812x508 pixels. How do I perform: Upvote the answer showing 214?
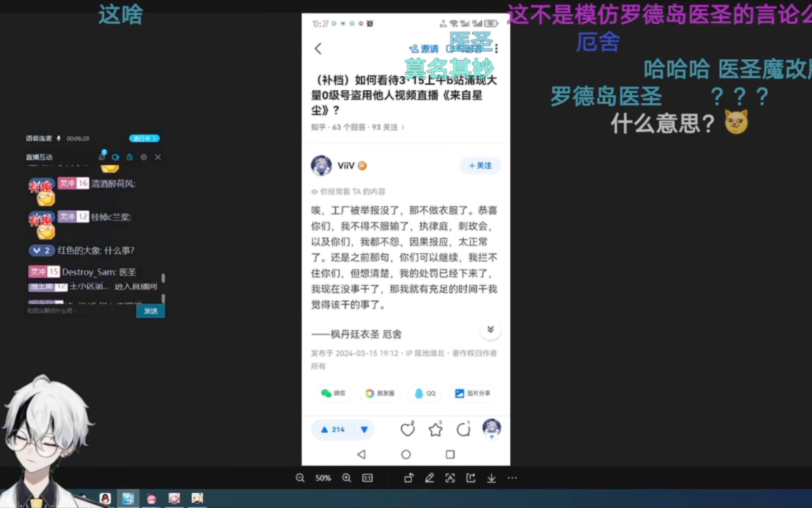click(x=333, y=429)
